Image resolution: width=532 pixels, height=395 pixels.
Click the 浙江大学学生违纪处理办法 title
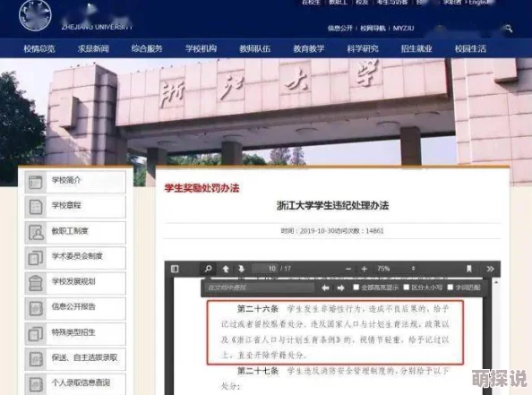pos(332,205)
